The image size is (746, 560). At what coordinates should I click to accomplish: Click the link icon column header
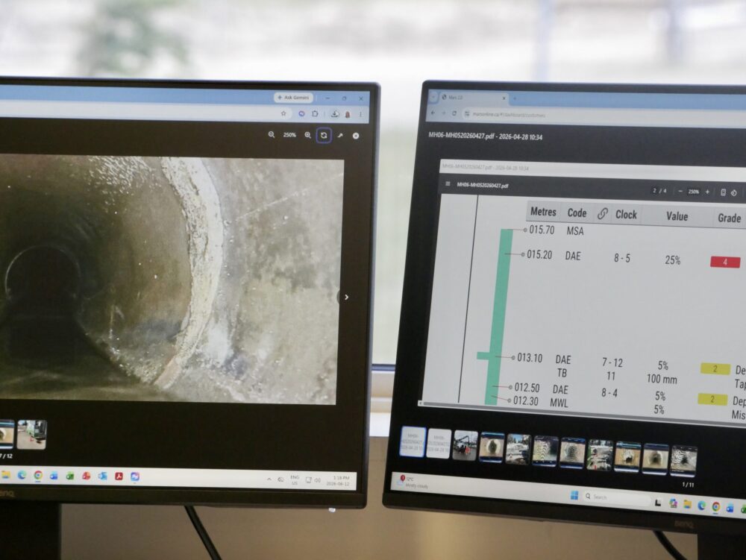coord(602,214)
